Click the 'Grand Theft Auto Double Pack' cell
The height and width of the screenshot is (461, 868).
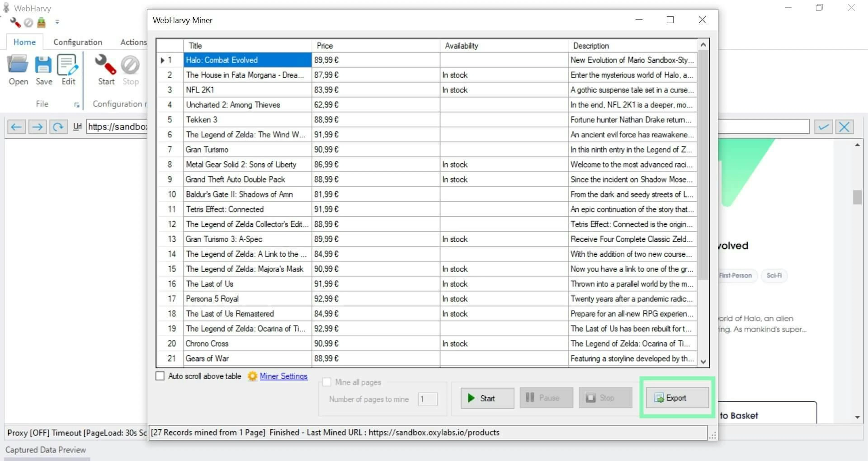[x=247, y=179]
